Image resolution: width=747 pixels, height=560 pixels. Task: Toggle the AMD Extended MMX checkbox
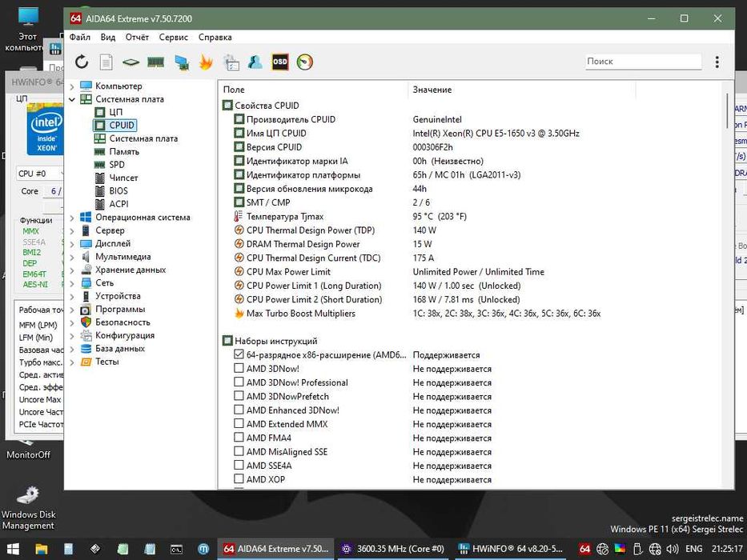239,424
